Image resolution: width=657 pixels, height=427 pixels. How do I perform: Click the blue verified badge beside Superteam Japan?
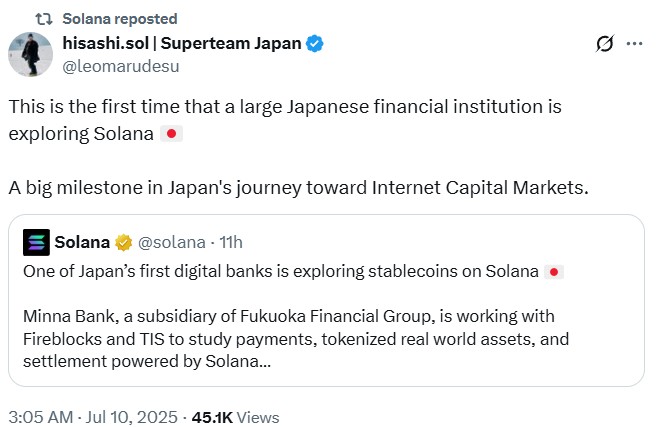[x=315, y=44]
